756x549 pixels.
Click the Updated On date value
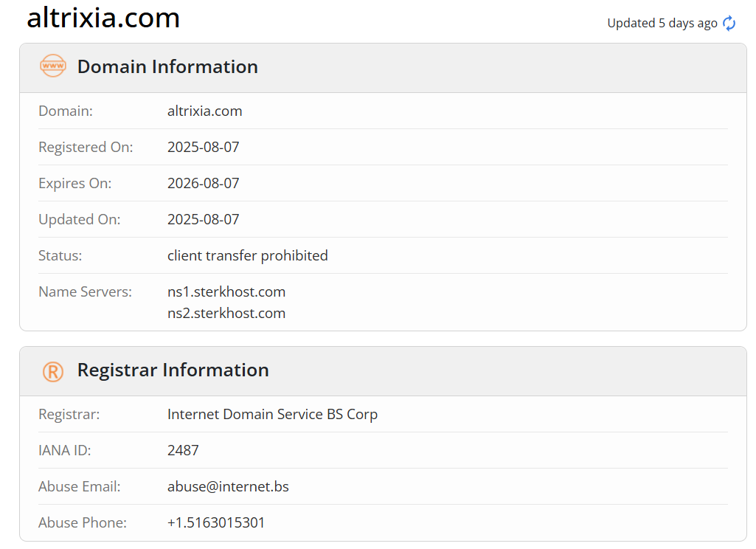(x=203, y=219)
